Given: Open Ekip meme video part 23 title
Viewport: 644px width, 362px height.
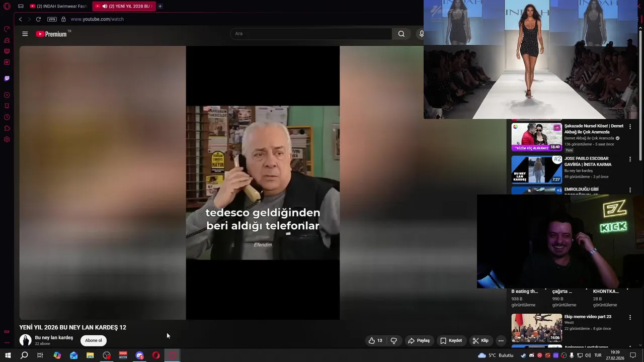Looking at the screenshot, I should pos(588,317).
